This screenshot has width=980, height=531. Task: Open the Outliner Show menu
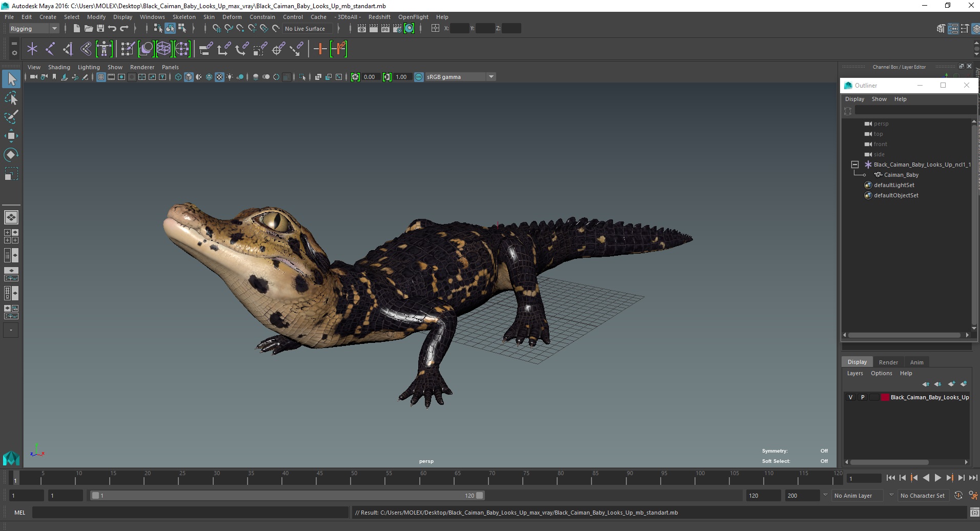(879, 99)
